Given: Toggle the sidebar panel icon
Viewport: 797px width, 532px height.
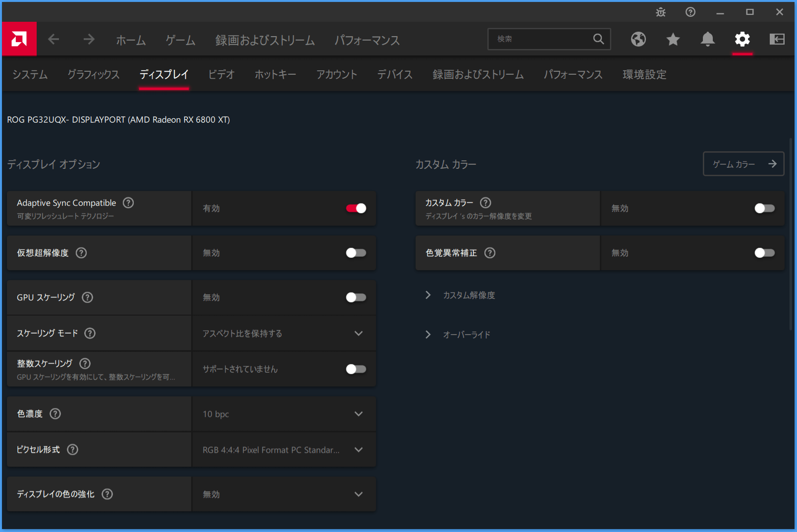Looking at the screenshot, I should point(777,39).
